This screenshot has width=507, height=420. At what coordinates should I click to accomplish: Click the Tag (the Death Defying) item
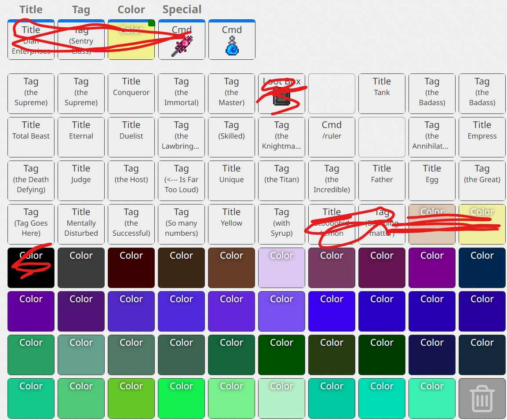click(31, 181)
